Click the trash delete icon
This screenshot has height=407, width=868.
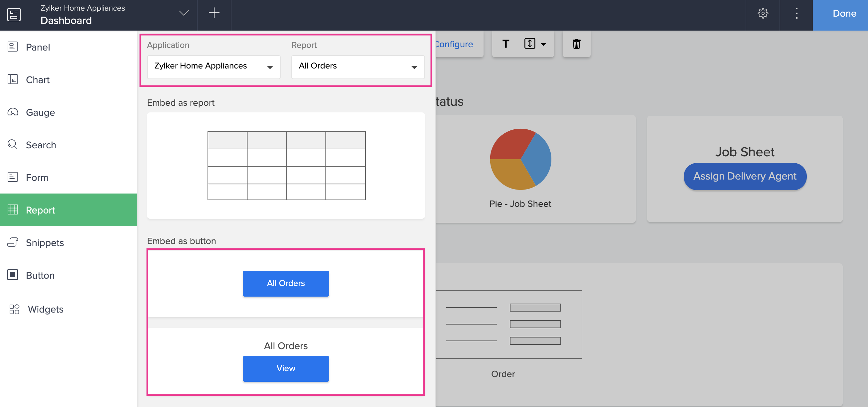(576, 44)
